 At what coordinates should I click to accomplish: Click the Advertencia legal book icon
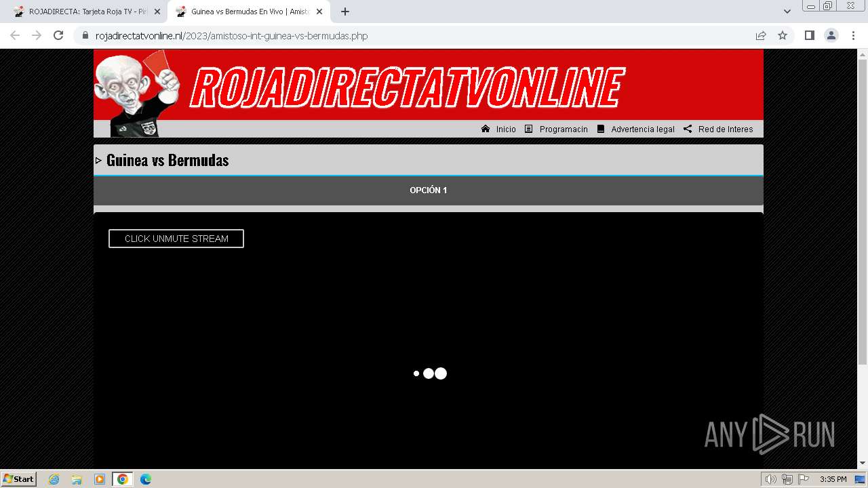[601, 129]
